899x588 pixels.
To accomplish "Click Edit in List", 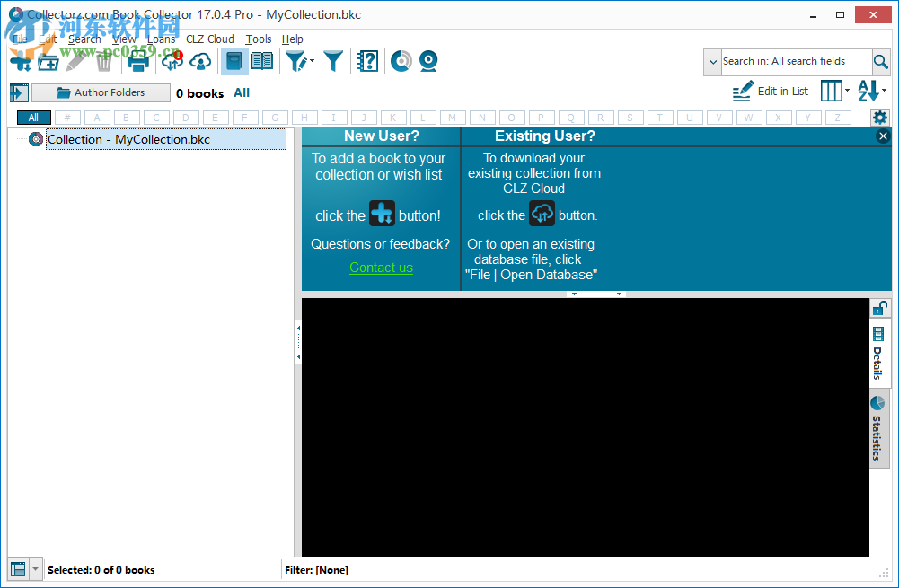I will [770, 92].
